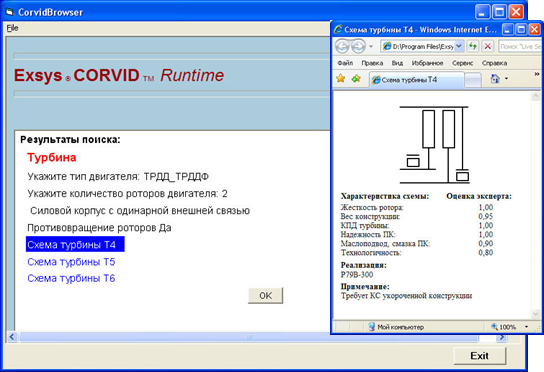The image size is (544, 372).
Task: Open zoom level dropdown next to 100%
Action: [526, 327]
